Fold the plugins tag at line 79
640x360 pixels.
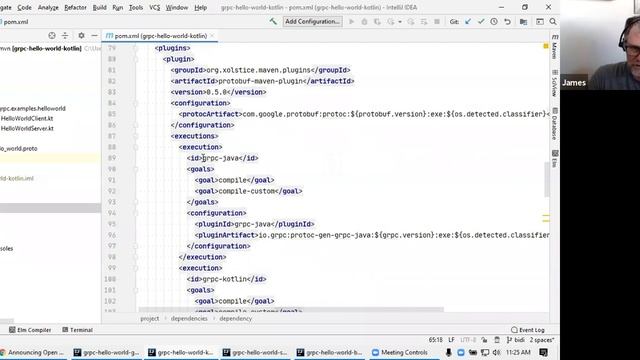coord(136,48)
